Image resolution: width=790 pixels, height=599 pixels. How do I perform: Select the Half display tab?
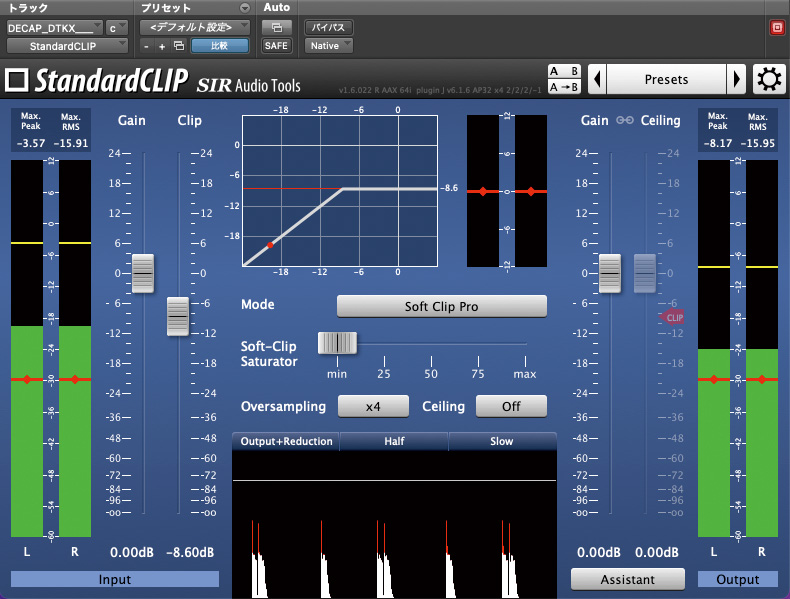click(394, 441)
